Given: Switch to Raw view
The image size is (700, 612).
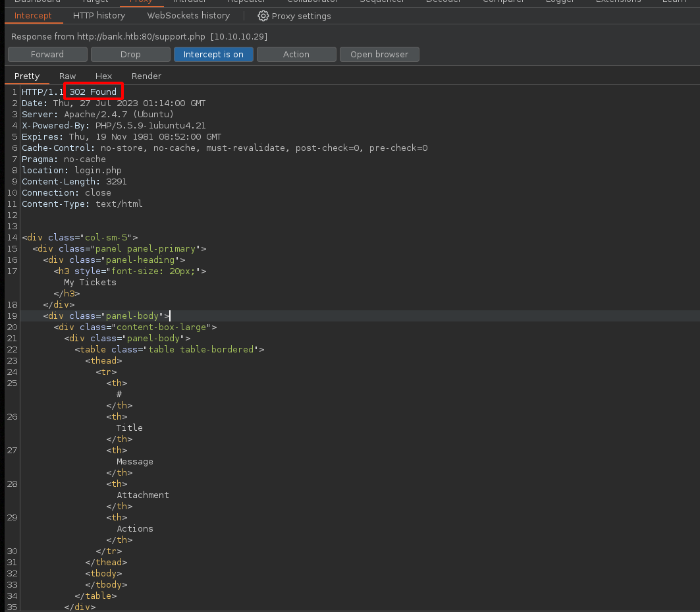Looking at the screenshot, I should [x=67, y=76].
